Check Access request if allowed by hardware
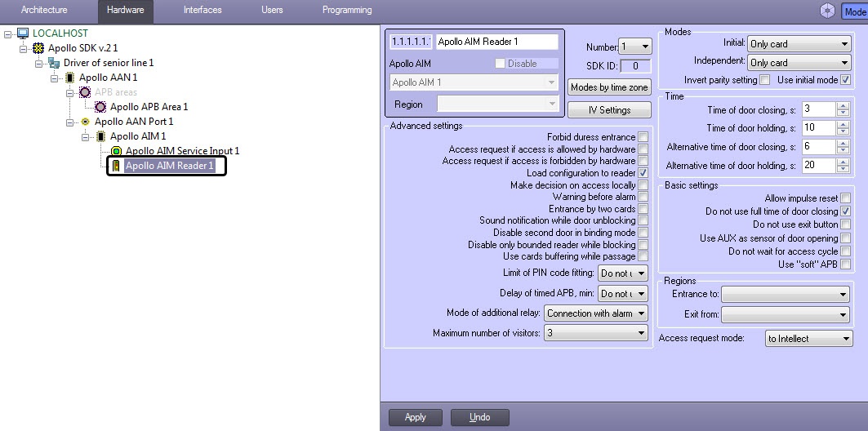 click(x=643, y=149)
